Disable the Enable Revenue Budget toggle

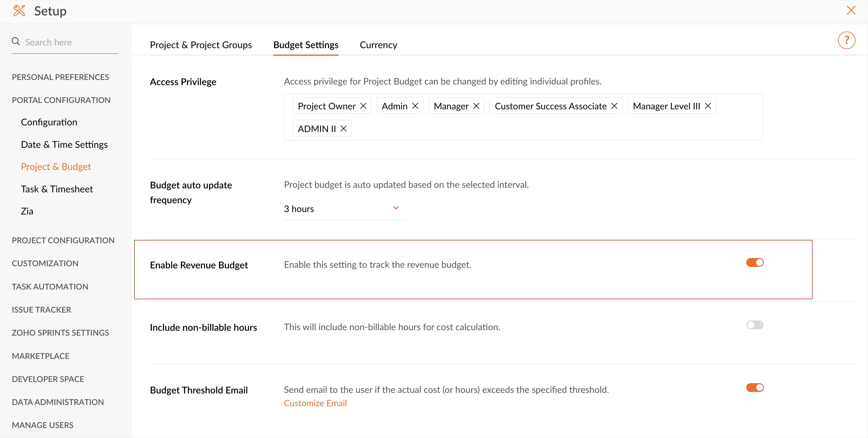[x=754, y=262]
